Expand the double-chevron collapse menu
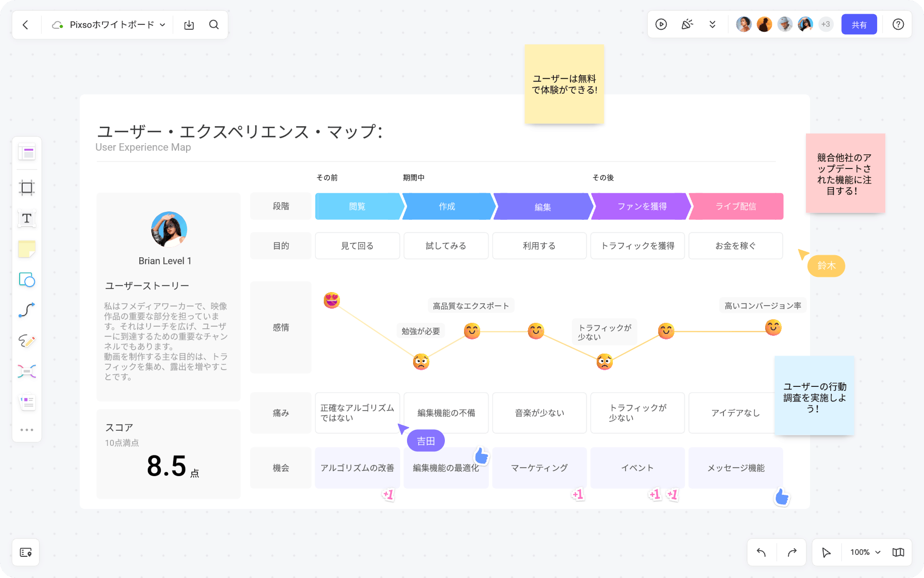The image size is (924, 578). pos(712,24)
